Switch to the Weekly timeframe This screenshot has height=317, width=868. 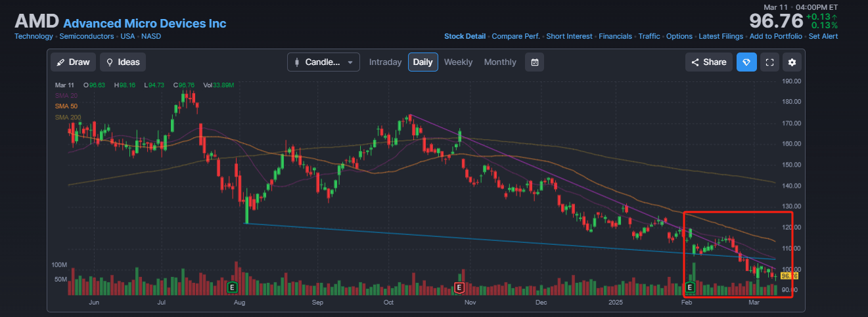pos(458,62)
